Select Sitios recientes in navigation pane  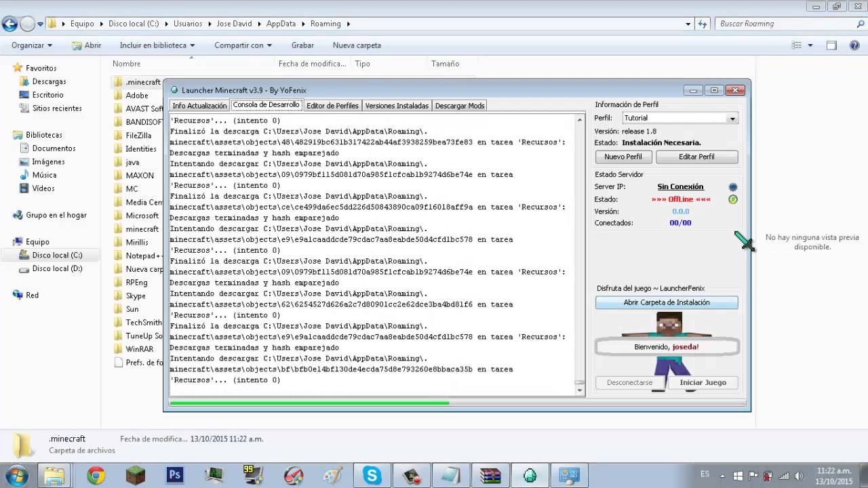57,108
